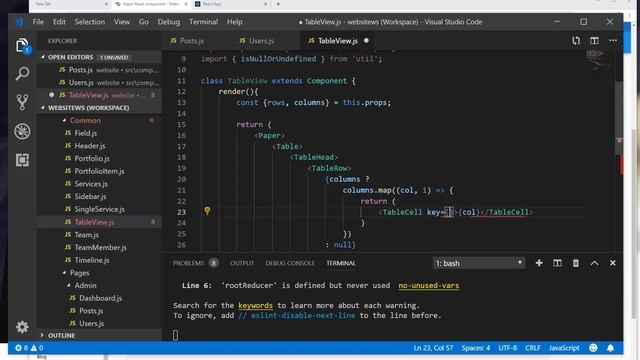Open the Edit menu
The width and height of the screenshot is (640, 360).
[x=59, y=22]
